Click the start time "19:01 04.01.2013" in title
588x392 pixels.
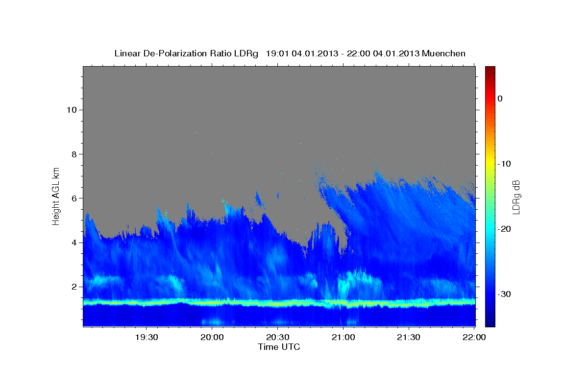point(302,53)
